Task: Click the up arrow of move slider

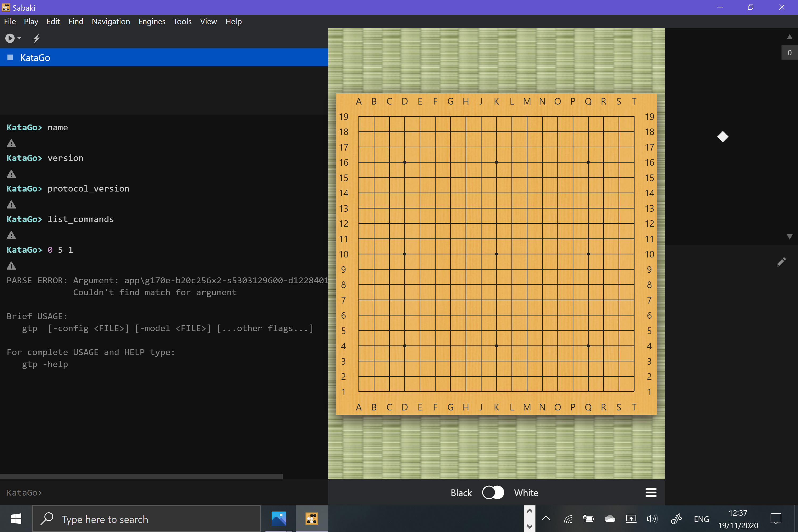Action: tap(789, 37)
